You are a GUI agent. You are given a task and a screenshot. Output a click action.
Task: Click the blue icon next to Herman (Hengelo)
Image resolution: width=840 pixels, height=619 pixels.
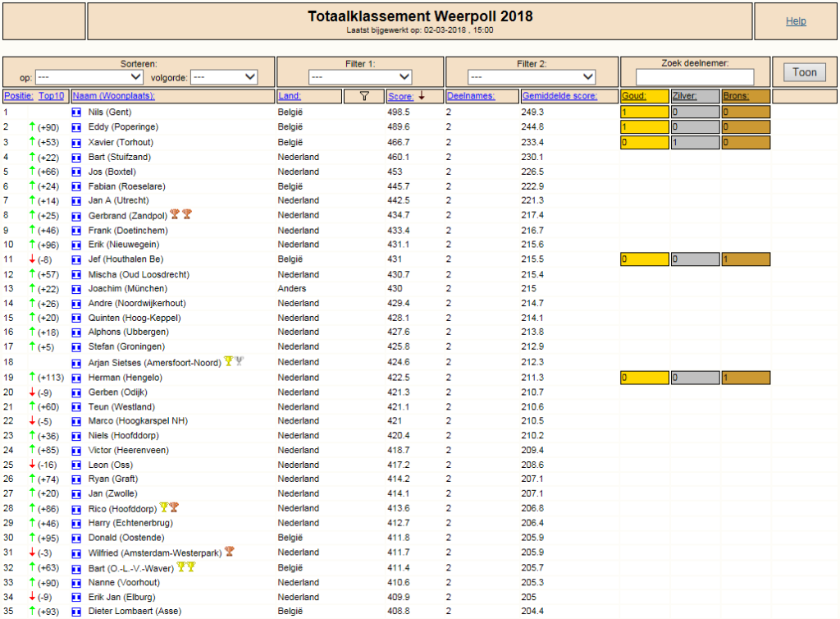tap(76, 378)
